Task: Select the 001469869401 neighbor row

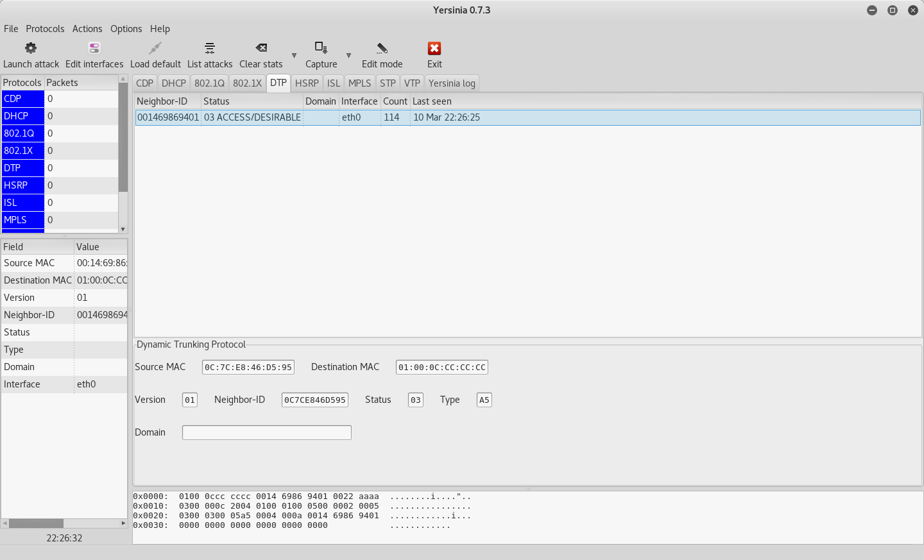Action: pyautogui.click(x=527, y=117)
